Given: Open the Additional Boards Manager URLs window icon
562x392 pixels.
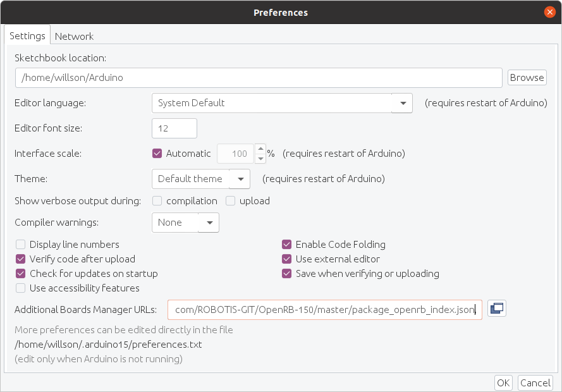Looking at the screenshot, I should point(497,309).
